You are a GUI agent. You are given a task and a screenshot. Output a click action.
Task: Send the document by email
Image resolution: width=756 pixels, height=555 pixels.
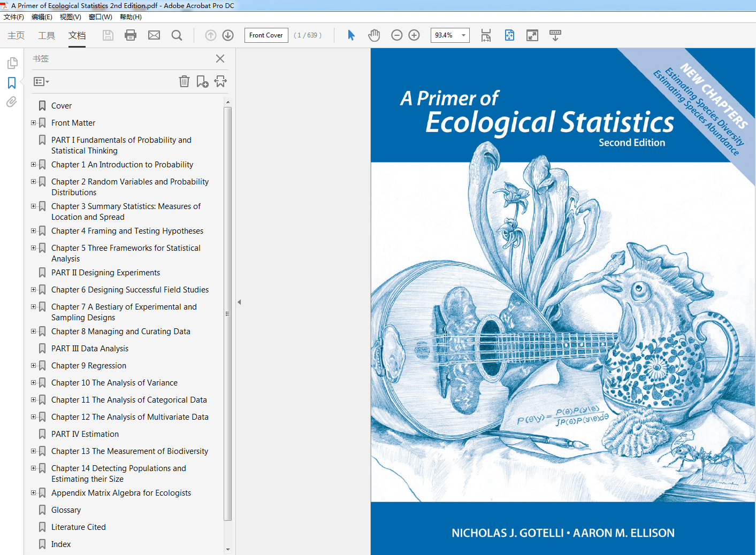(154, 35)
